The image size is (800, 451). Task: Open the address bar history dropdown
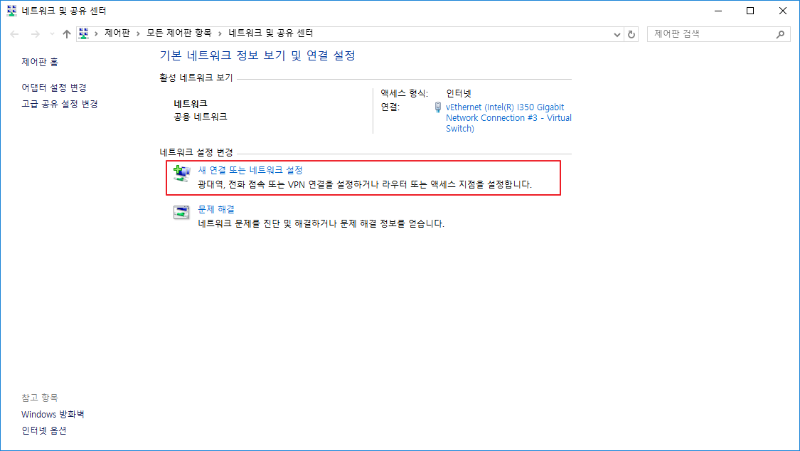tap(615, 34)
